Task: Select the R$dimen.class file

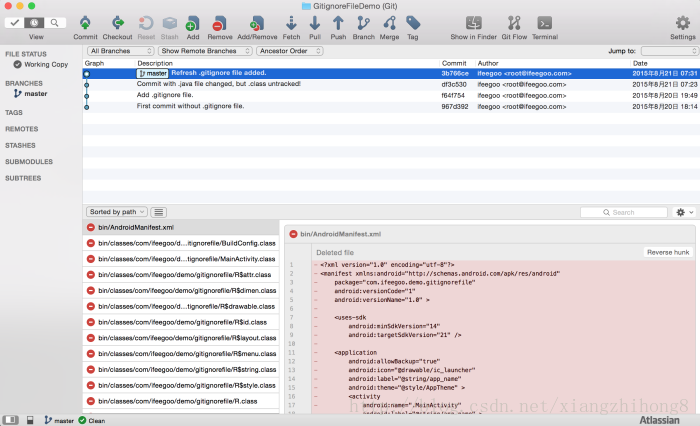Action: click(181, 291)
